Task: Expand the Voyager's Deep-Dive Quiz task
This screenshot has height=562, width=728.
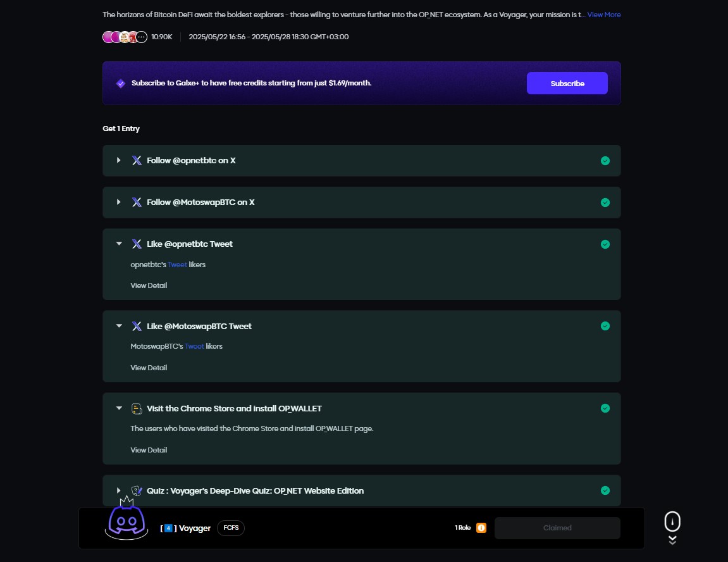Action: pyautogui.click(x=118, y=490)
